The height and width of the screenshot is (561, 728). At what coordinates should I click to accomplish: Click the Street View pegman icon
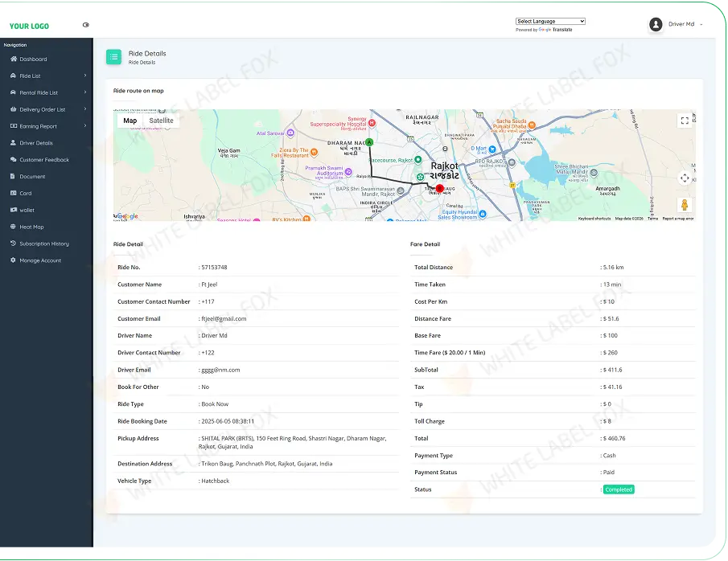[x=685, y=205]
